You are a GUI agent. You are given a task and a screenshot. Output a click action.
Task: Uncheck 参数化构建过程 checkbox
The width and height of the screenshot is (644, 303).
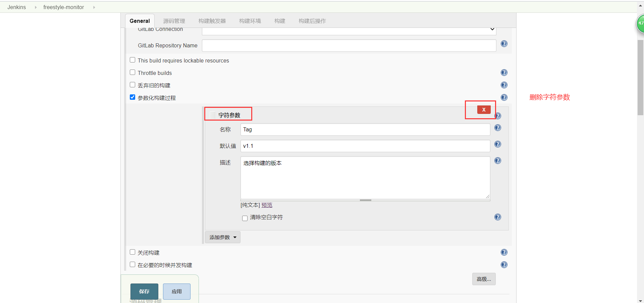132,97
